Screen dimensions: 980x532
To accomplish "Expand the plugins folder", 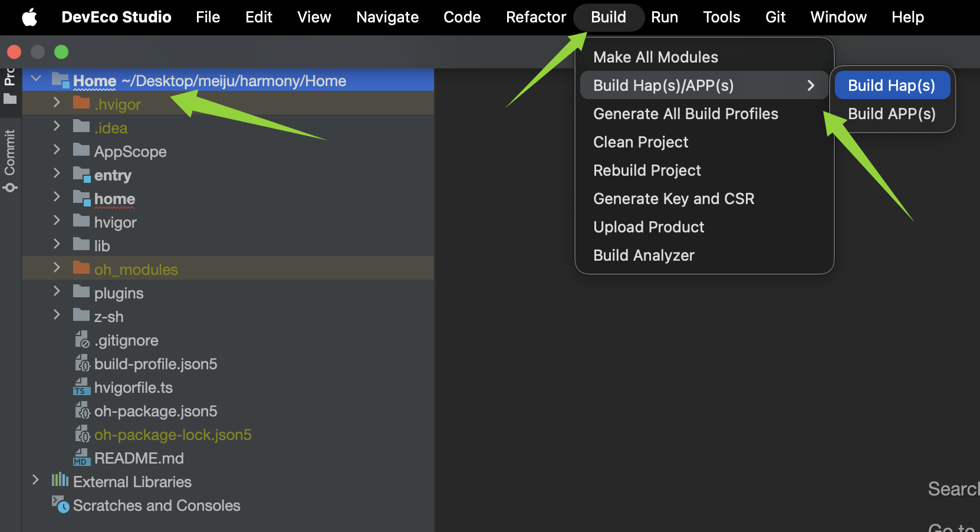I will pos(57,291).
